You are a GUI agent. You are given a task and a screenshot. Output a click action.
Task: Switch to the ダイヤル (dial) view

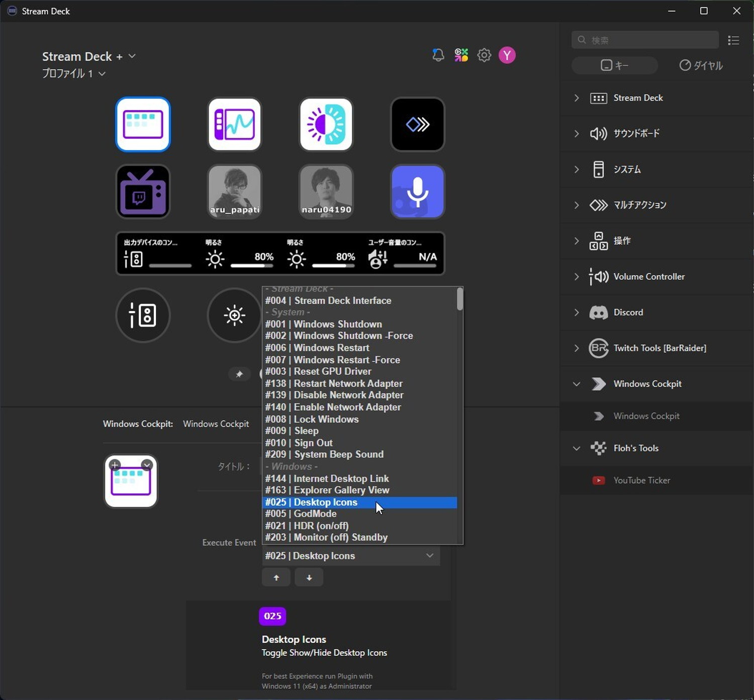(701, 65)
